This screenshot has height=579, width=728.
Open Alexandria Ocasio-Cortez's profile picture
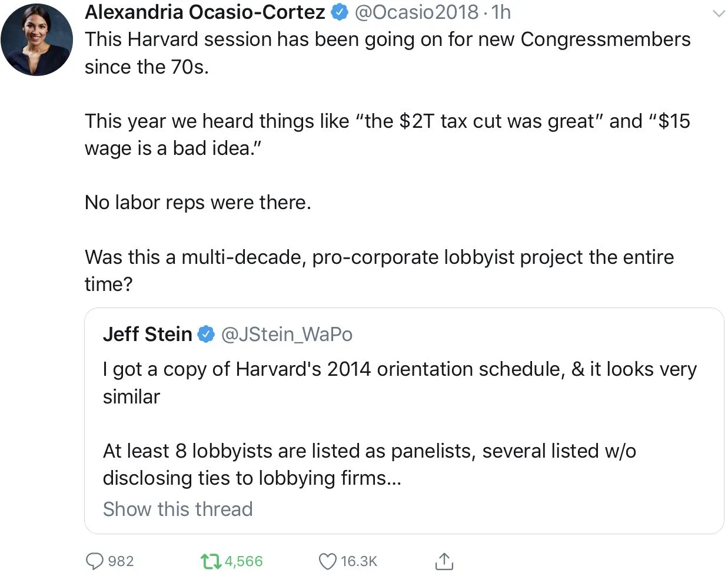point(37,40)
